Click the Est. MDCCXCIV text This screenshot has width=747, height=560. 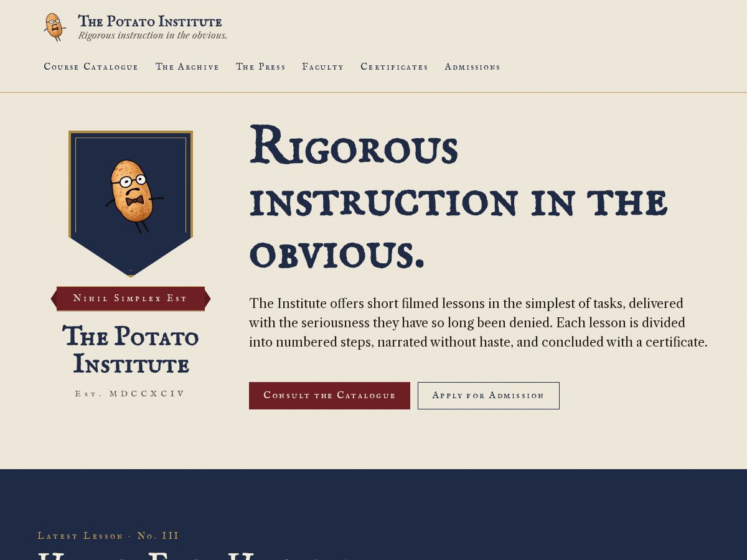point(131,394)
